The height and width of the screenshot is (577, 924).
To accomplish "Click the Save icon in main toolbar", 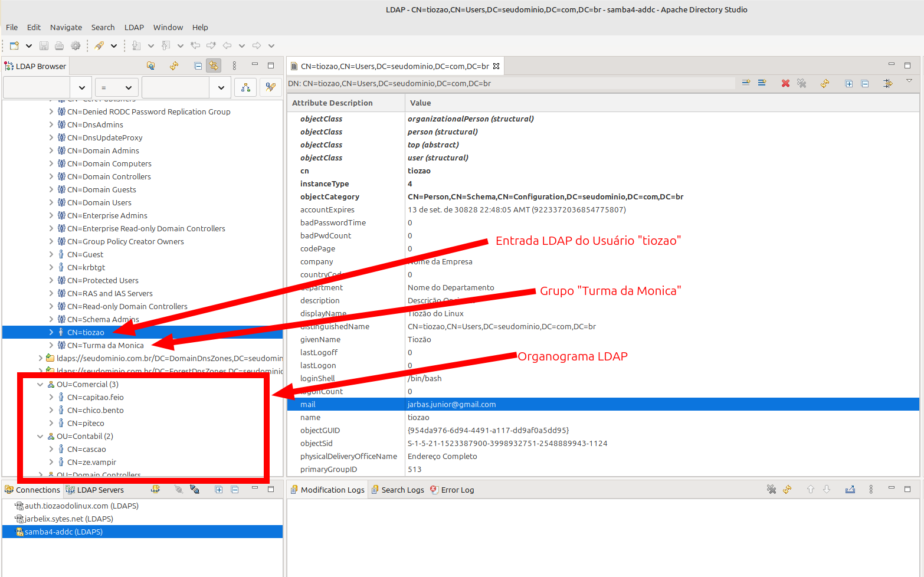I will (44, 45).
